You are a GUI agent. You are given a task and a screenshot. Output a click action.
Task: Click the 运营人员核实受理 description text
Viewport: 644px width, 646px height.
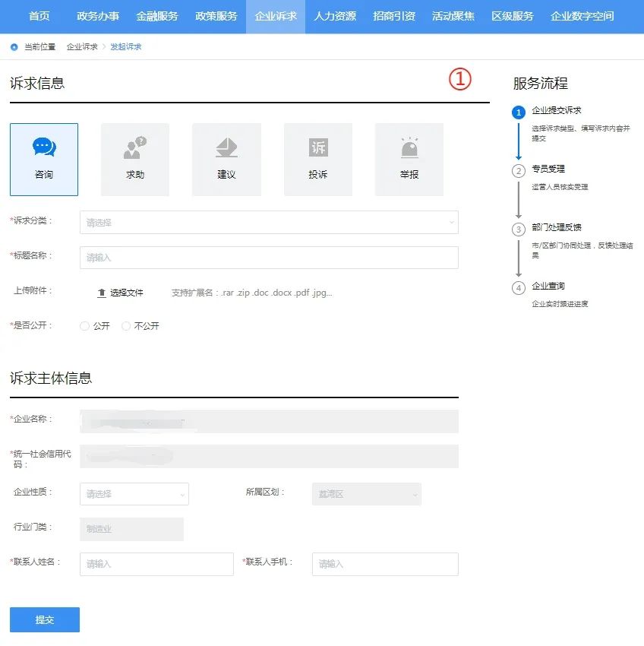click(560, 187)
